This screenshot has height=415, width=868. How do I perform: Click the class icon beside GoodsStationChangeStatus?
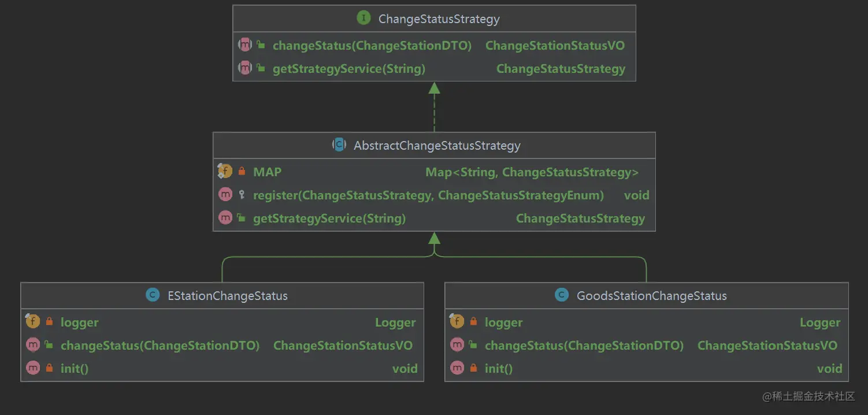coord(561,295)
